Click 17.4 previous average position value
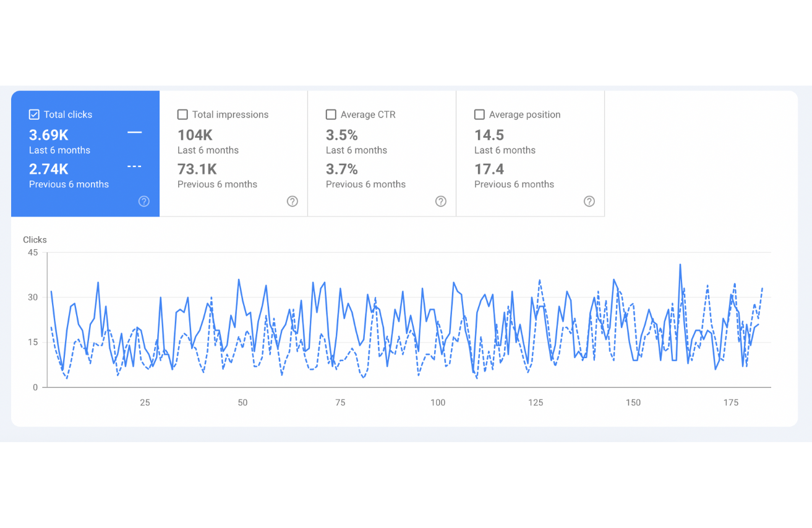Image resolution: width=812 pixels, height=528 pixels. (489, 169)
